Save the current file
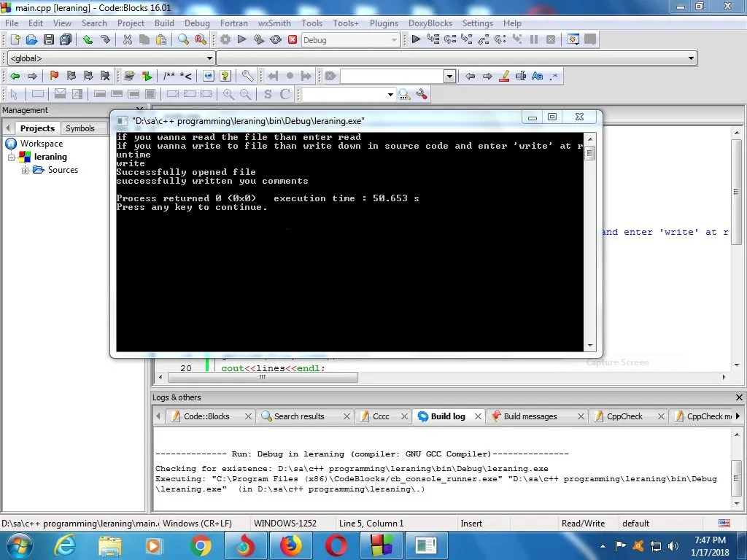The width and height of the screenshot is (747, 560). (49, 39)
